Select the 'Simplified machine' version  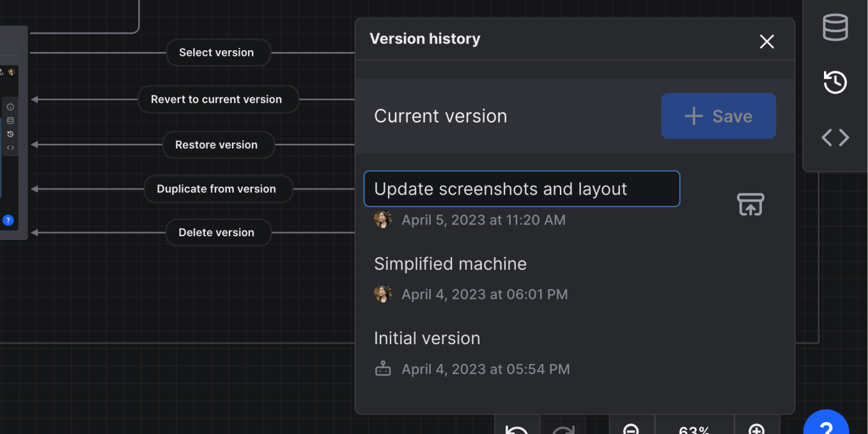450,264
